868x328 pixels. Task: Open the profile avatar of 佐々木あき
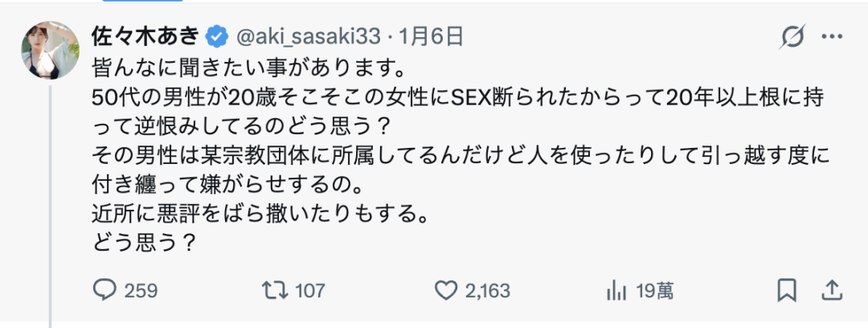pyautogui.click(x=50, y=50)
